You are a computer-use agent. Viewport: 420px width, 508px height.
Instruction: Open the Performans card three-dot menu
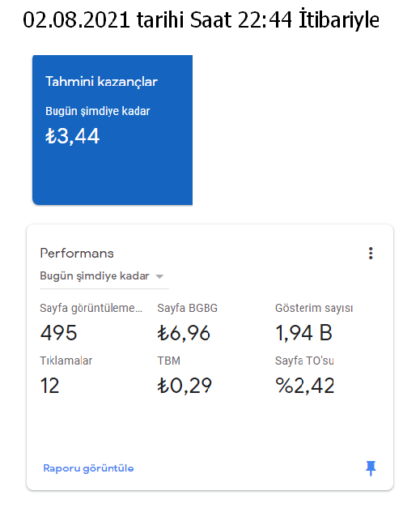[x=371, y=253]
